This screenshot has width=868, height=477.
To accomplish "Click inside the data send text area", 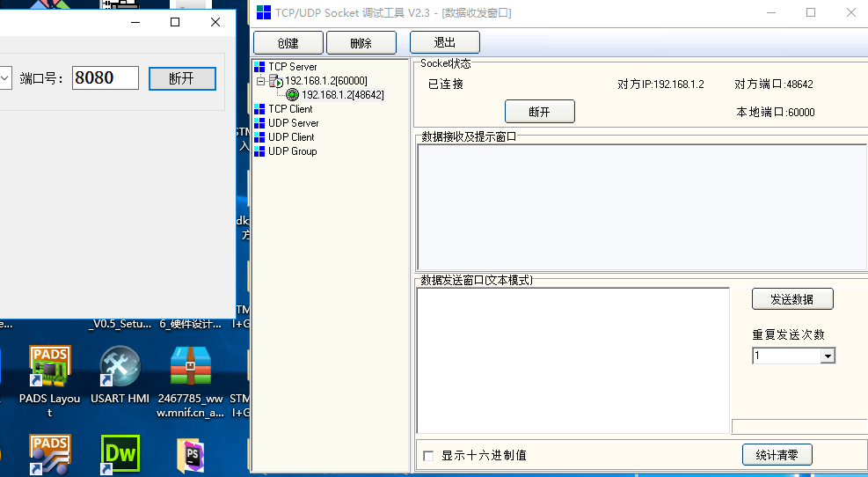I will coord(573,360).
